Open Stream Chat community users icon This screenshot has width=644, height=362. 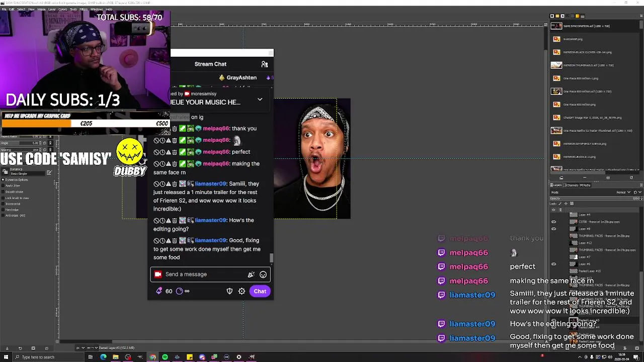pyautogui.click(x=265, y=64)
